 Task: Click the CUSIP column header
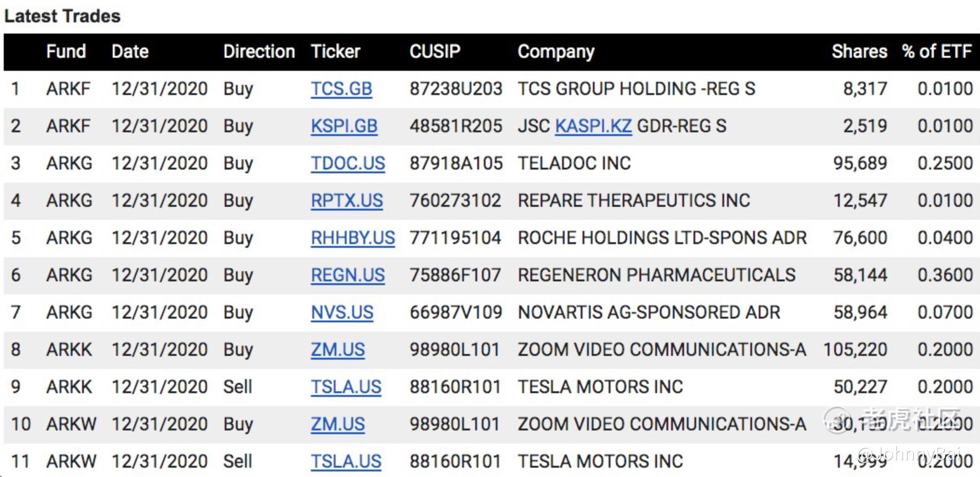click(435, 51)
